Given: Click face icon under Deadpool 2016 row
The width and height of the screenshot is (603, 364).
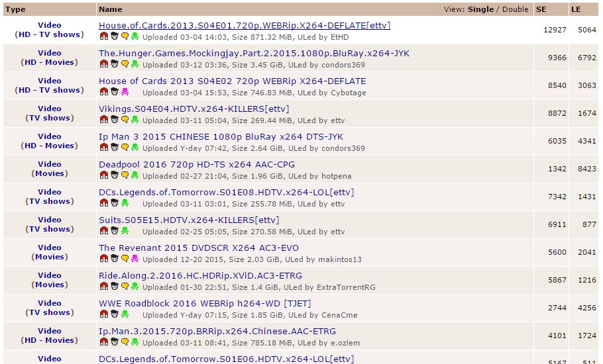Looking at the screenshot, I should [114, 175].
